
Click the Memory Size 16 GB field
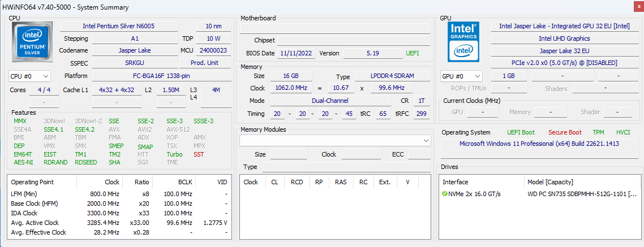coord(291,76)
